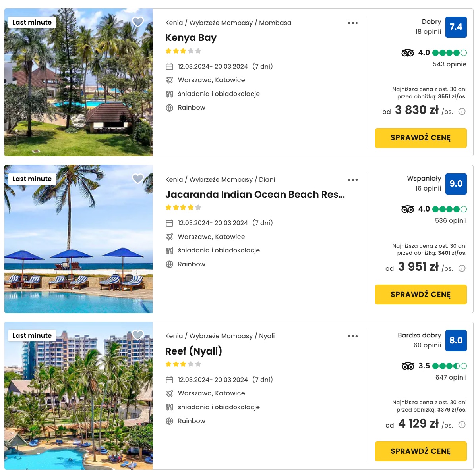Show price info next to 3 951 zł
The image size is (476, 474).
462,268
